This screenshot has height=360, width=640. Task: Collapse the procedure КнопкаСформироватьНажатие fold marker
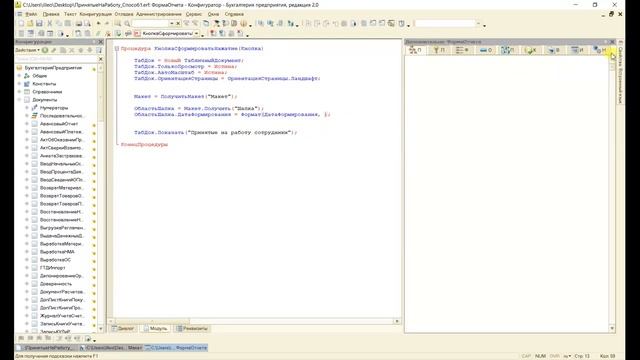tap(117, 49)
